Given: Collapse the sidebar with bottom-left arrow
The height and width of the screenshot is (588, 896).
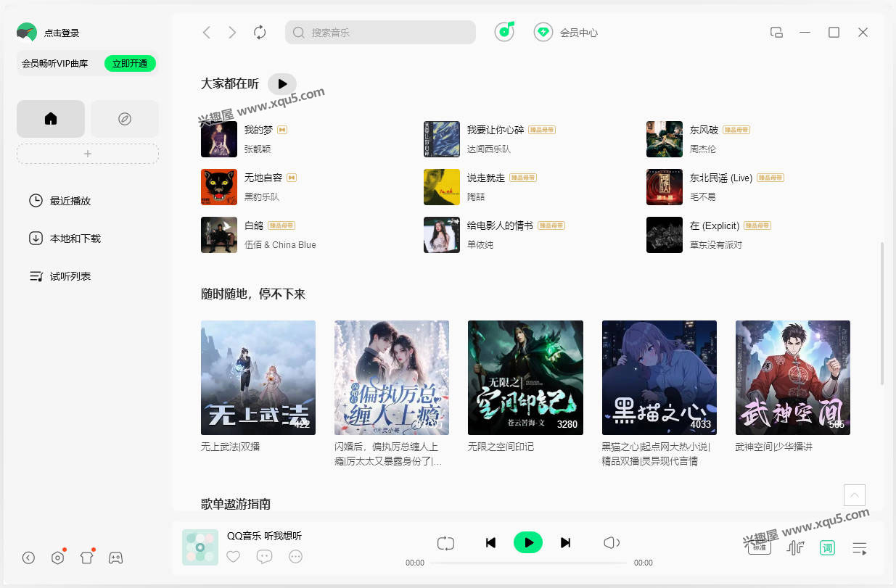Looking at the screenshot, I should pos(28,558).
